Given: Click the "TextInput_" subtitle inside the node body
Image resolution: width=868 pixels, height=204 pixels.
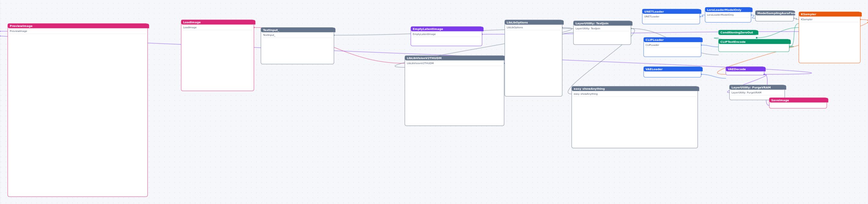Looking at the screenshot, I should (269, 35).
